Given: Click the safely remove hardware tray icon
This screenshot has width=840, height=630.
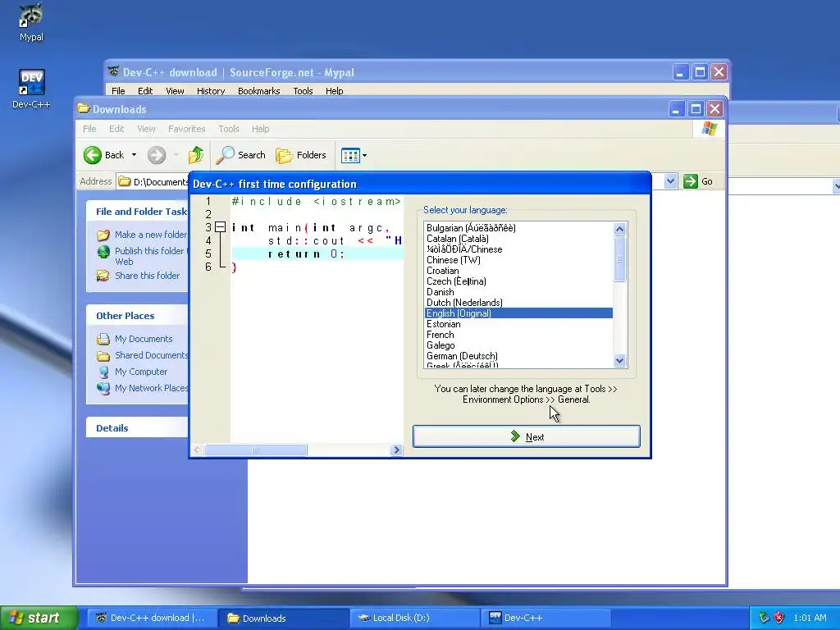Looking at the screenshot, I should point(764,618).
